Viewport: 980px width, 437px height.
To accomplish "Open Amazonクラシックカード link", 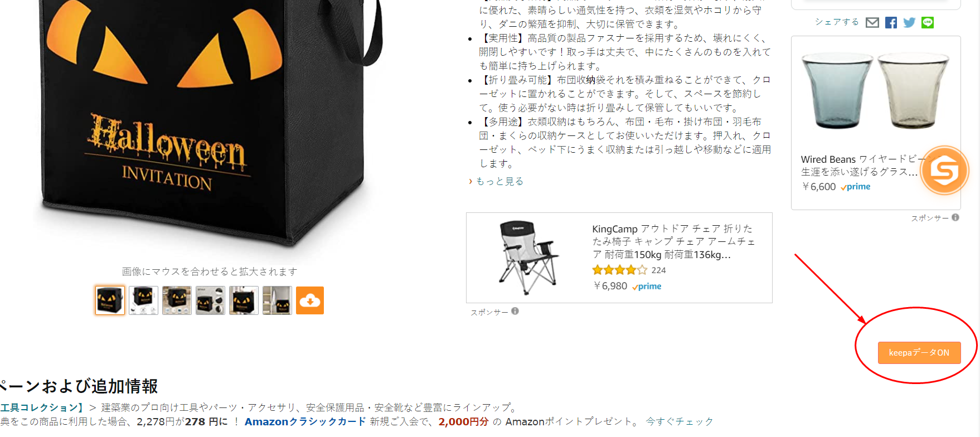I will point(305,421).
